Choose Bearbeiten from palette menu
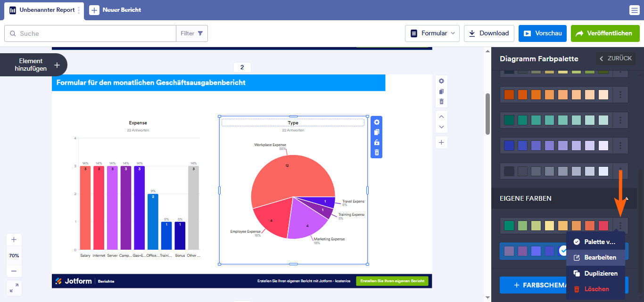 coord(595,257)
